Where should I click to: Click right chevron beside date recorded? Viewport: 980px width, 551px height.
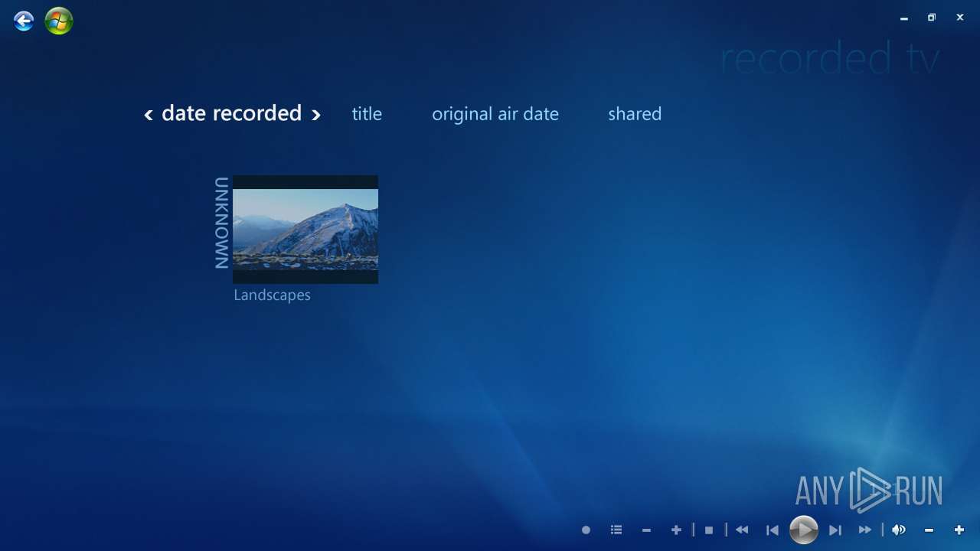pyautogui.click(x=315, y=115)
